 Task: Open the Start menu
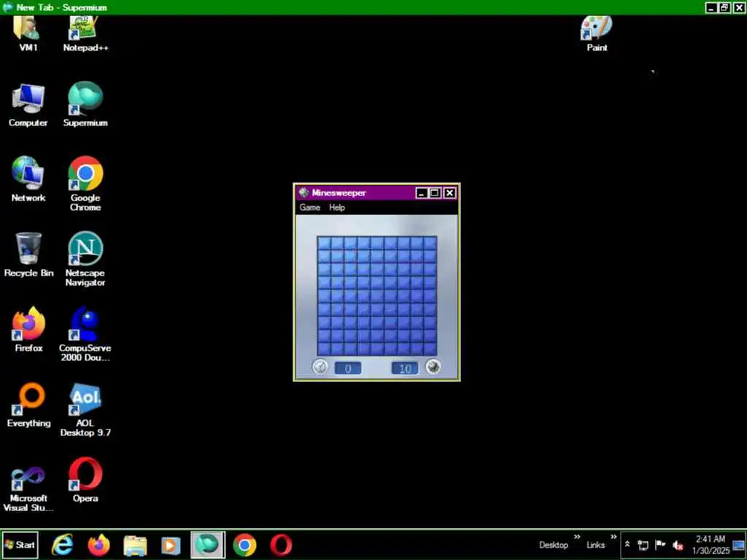(x=20, y=545)
